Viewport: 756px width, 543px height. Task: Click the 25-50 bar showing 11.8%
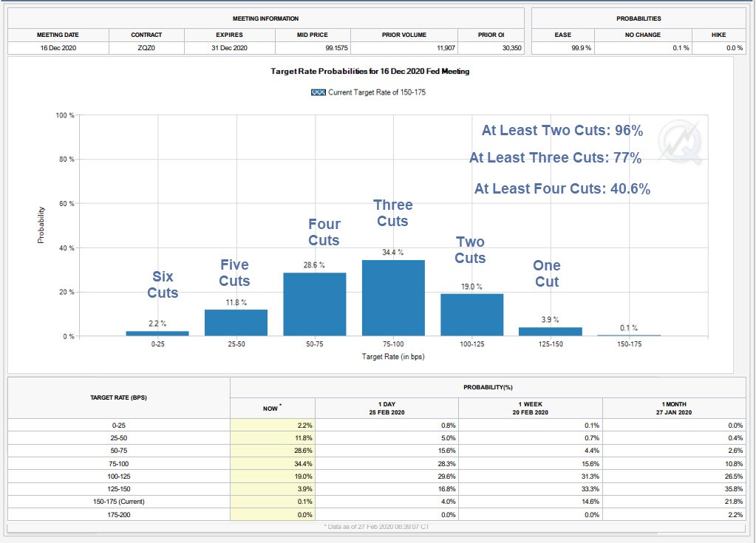[x=236, y=322]
